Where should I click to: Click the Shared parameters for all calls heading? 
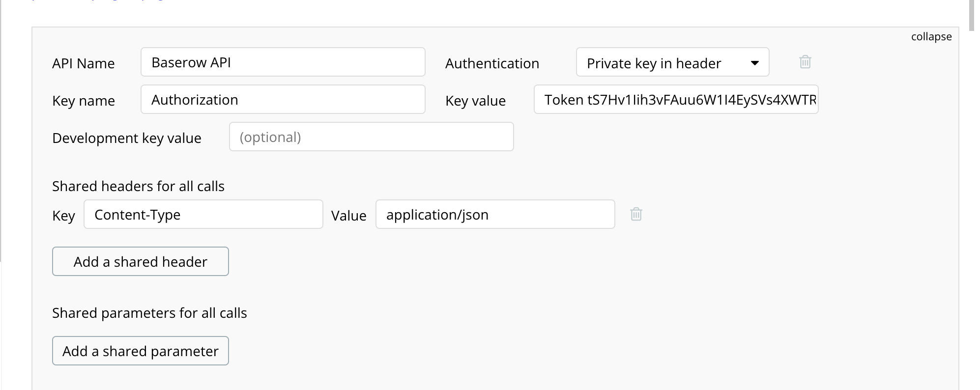pyautogui.click(x=149, y=313)
